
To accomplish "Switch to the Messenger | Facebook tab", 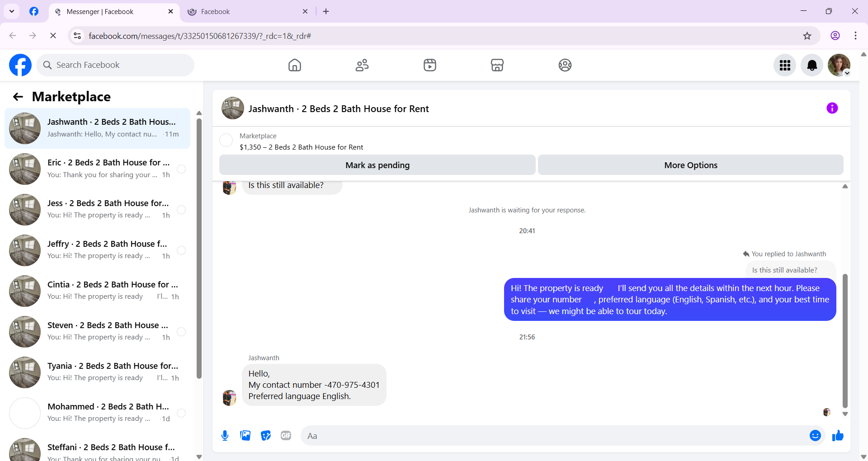I will coord(114,11).
